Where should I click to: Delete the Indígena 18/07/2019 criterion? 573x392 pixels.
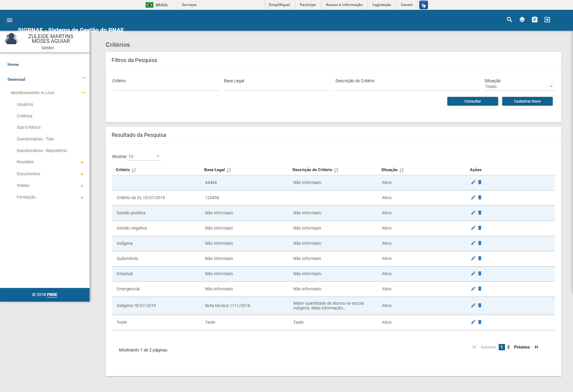(x=480, y=305)
